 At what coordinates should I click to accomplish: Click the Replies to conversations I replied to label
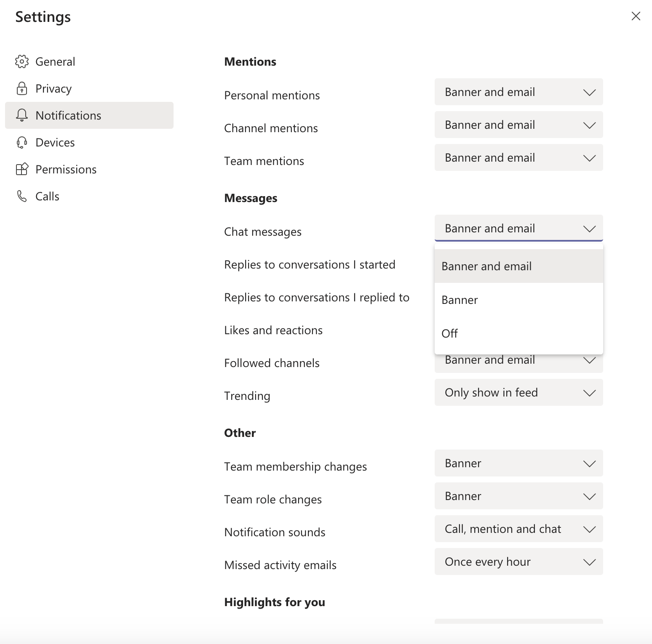point(317,298)
